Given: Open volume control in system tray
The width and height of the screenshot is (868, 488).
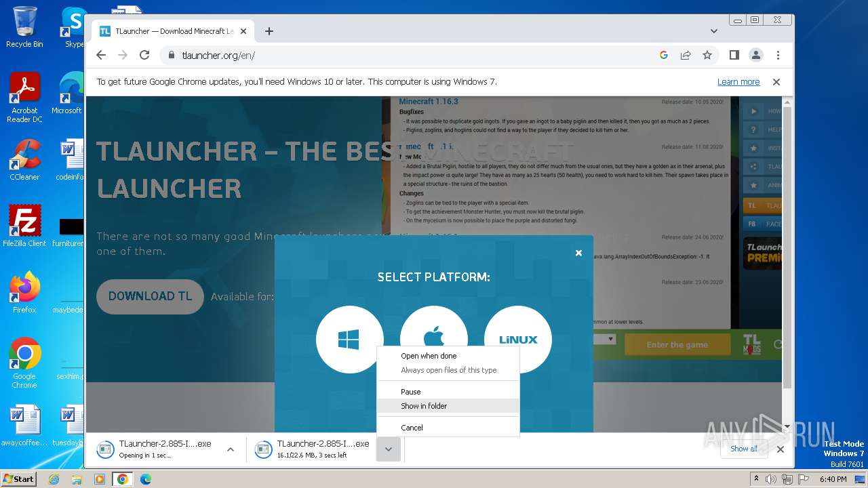Looking at the screenshot, I should pyautogui.click(x=771, y=479).
